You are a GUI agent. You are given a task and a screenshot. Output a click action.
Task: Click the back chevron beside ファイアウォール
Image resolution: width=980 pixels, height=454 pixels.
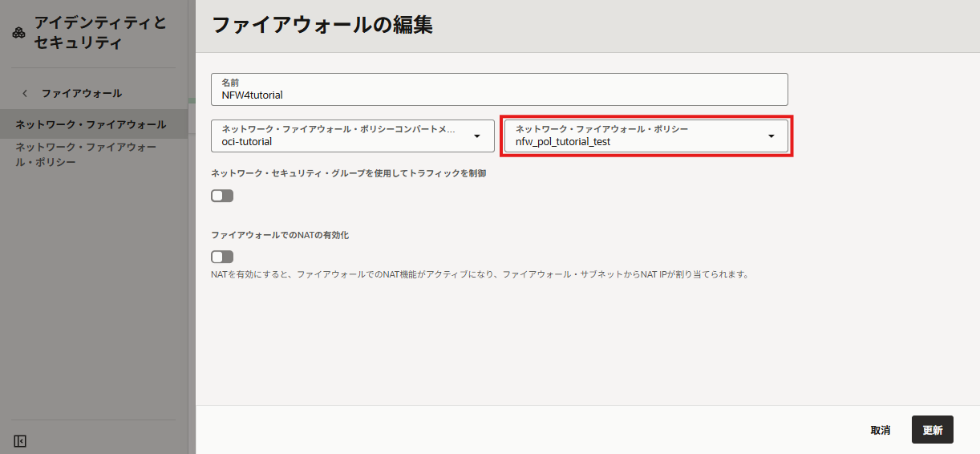click(x=25, y=93)
